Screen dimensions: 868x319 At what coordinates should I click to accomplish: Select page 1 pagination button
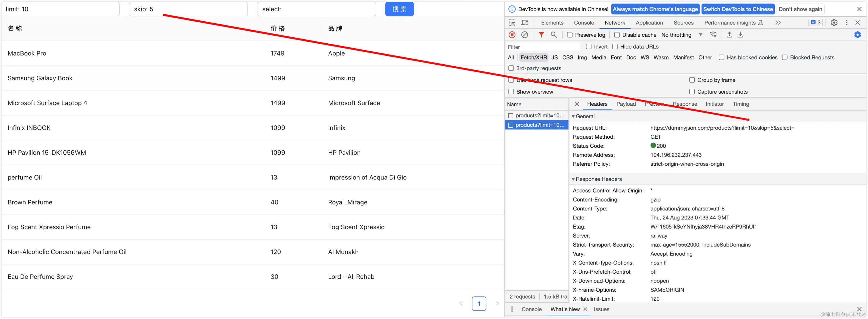[x=479, y=303]
